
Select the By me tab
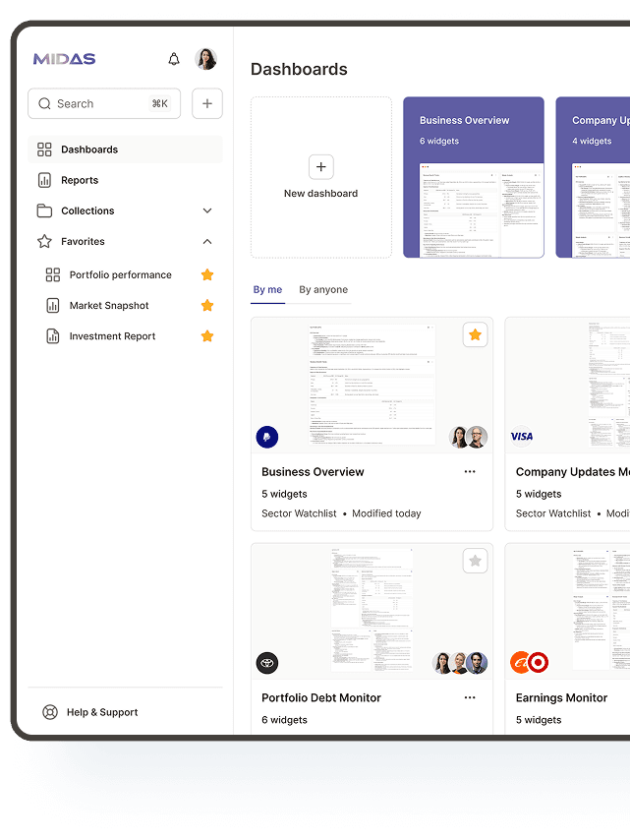coord(267,290)
